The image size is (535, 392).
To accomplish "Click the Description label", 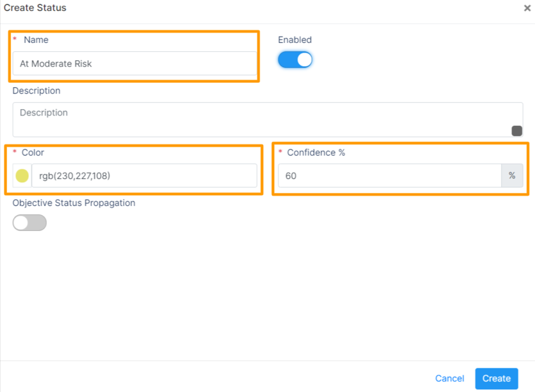I will (x=37, y=91).
